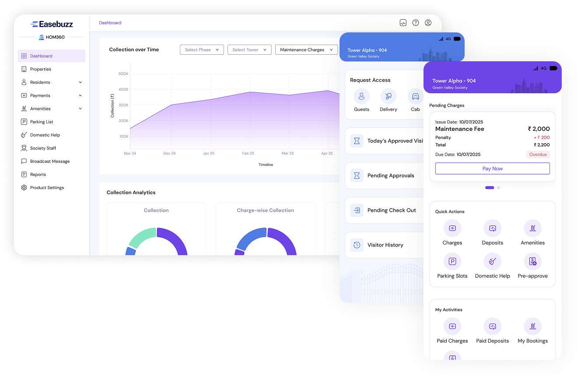
Task: Click the analytics icon in top bar
Action: 403,23
